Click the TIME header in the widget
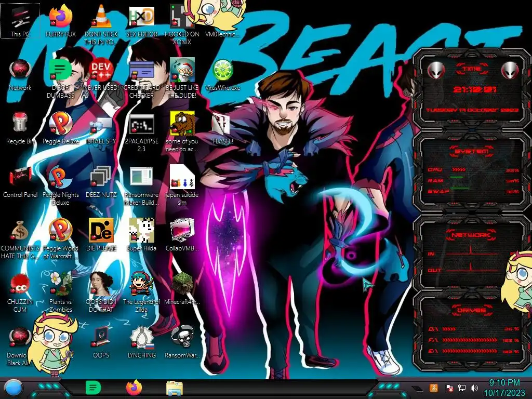This screenshot has width=532, height=399. click(472, 69)
